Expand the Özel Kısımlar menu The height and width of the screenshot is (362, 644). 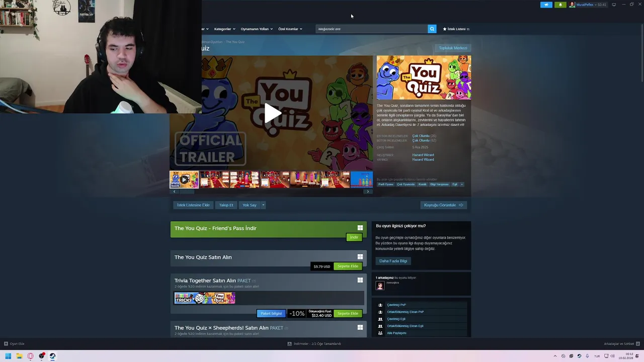pos(290,29)
